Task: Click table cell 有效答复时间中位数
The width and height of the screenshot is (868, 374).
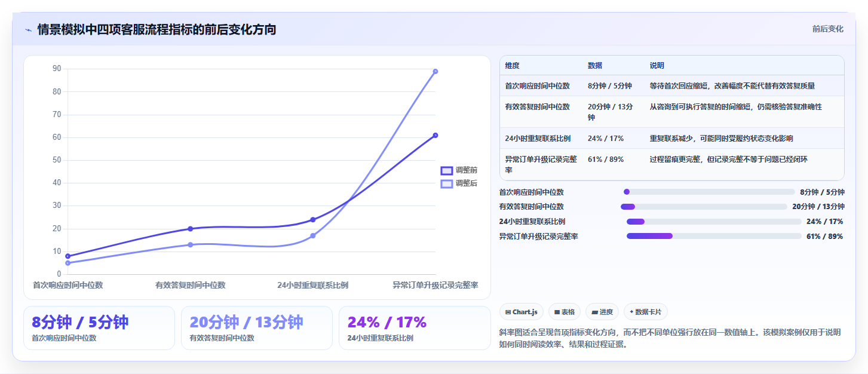Action: 538,107
